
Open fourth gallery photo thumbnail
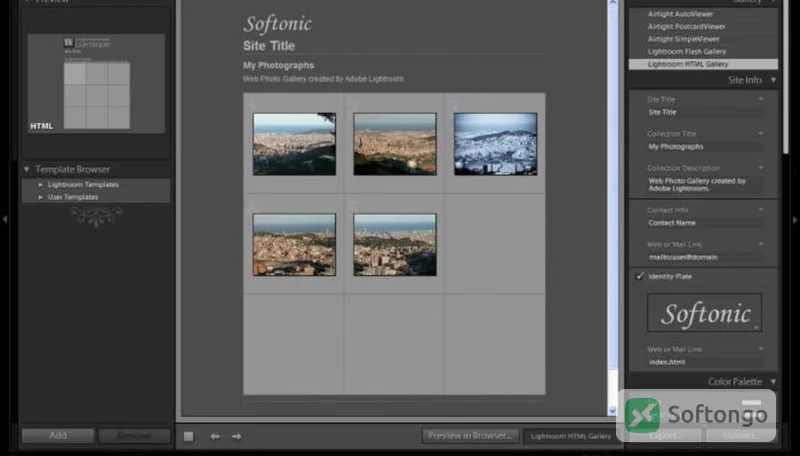click(x=294, y=244)
